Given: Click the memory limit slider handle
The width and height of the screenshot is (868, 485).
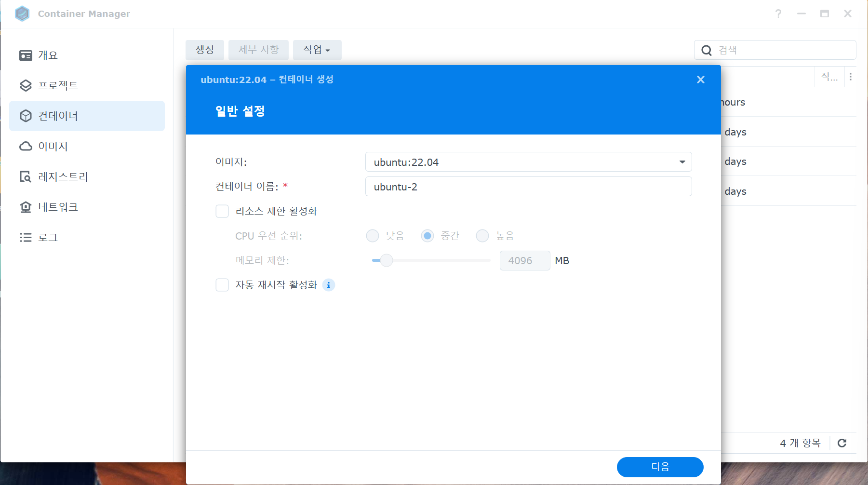Looking at the screenshot, I should coord(387,260).
